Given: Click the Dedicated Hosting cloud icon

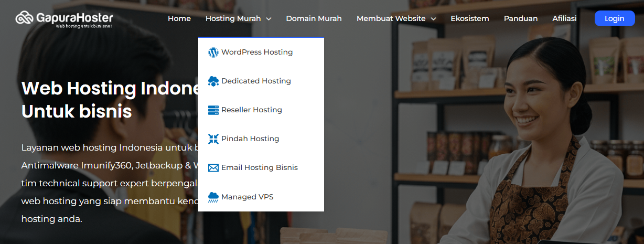Looking at the screenshot, I should (x=213, y=81).
